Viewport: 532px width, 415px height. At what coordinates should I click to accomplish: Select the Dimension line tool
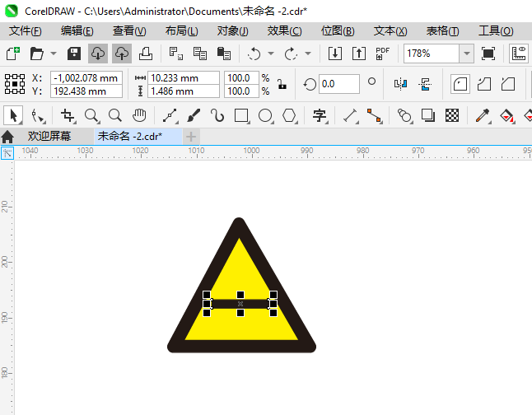click(x=351, y=116)
